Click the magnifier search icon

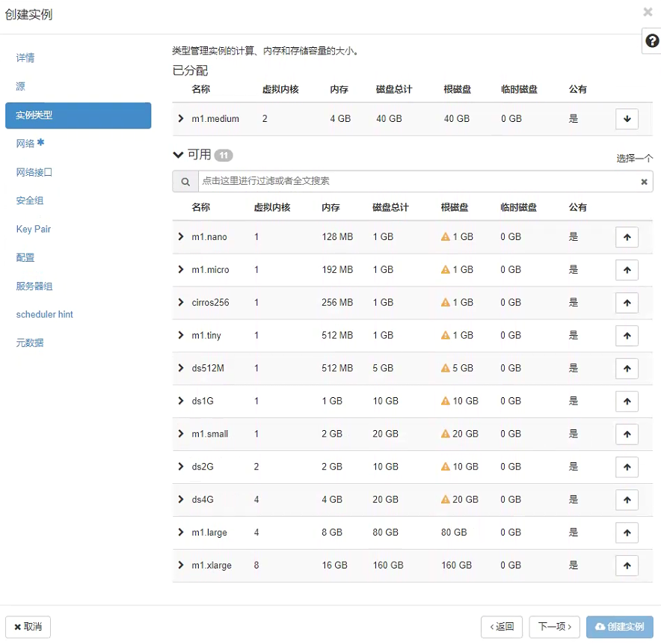click(x=185, y=182)
